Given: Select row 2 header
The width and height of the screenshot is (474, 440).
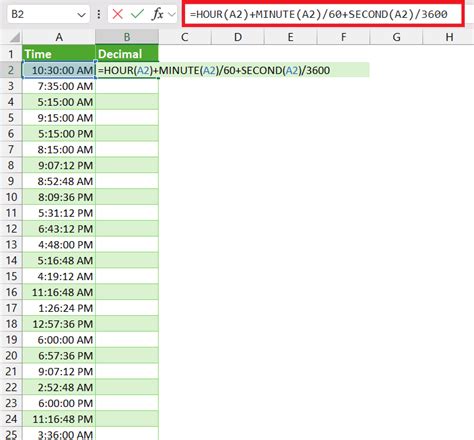Looking at the screenshot, I should pos(11,70).
